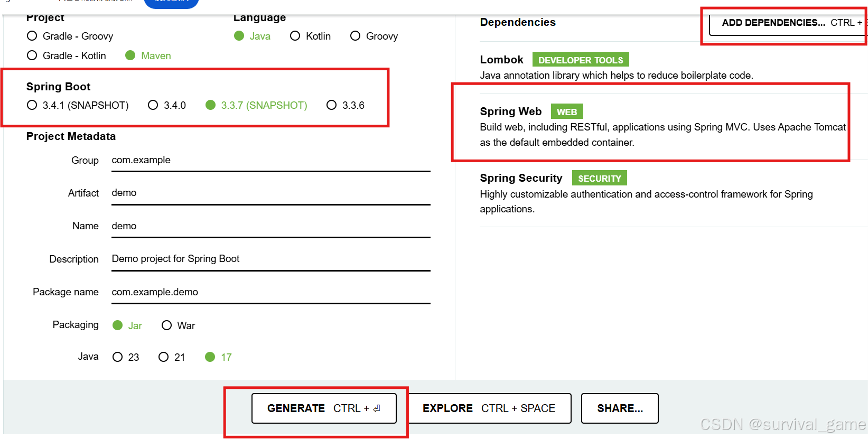
Task: Select Gradle - Groovy project type
Action: tap(70, 36)
